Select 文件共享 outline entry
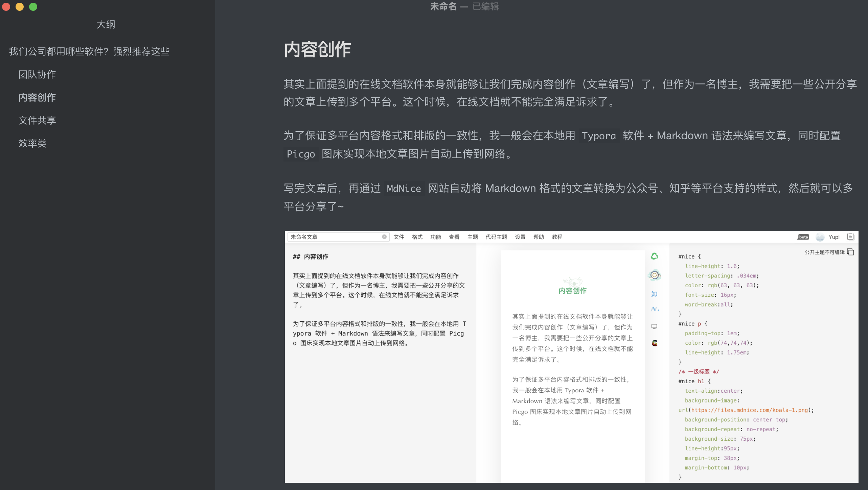Image resolution: width=868 pixels, height=490 pixels. [x=37, y=120]
